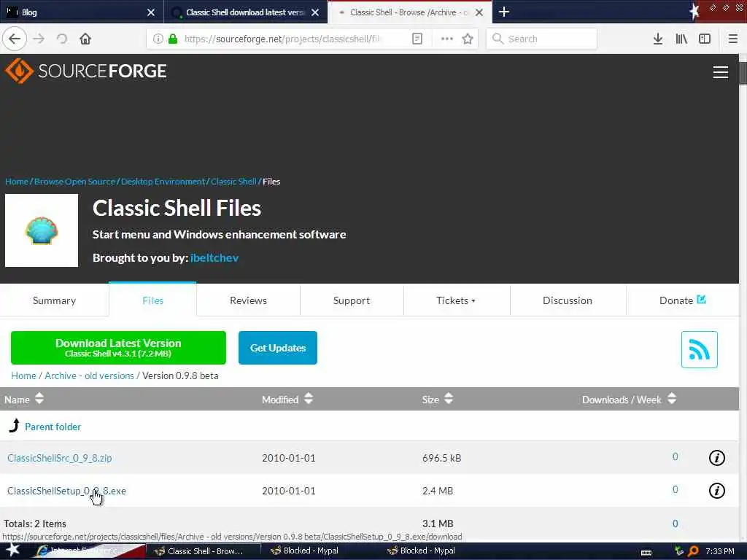This screenshot has width=747, height=560.
Task: Open the RSS feed icon
Action: click(699, 349)
